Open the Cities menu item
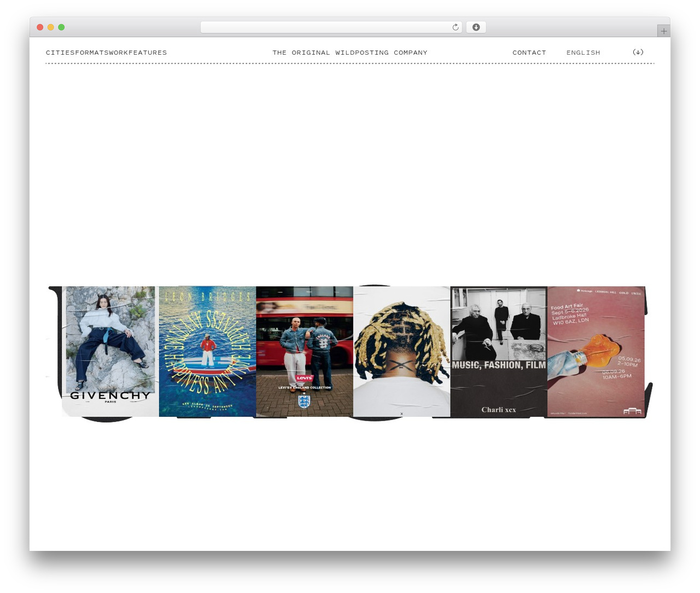700x593 pixels. [x=60, y=53]
